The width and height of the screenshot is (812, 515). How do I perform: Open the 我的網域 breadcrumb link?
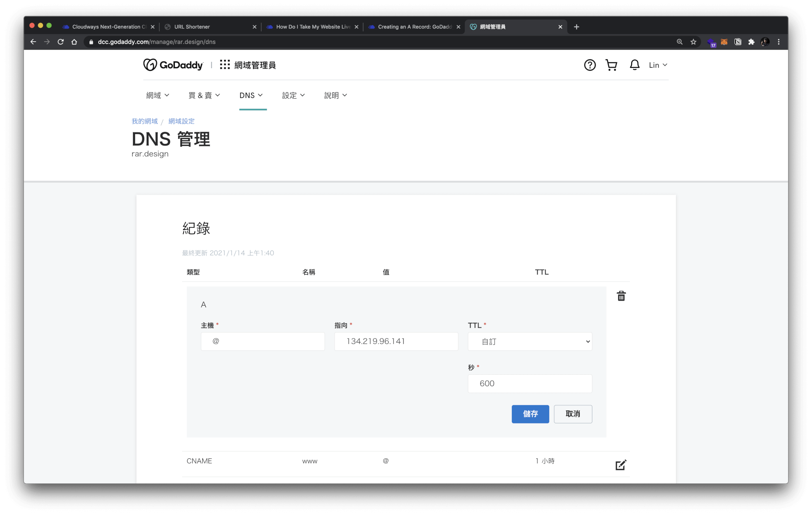[145, 121]
